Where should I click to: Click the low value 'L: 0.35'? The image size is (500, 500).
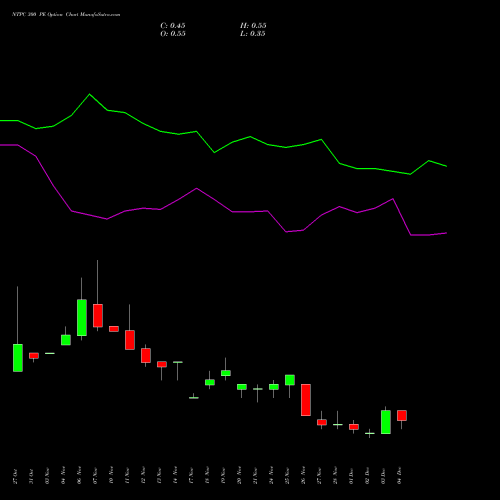click(253, 34)
